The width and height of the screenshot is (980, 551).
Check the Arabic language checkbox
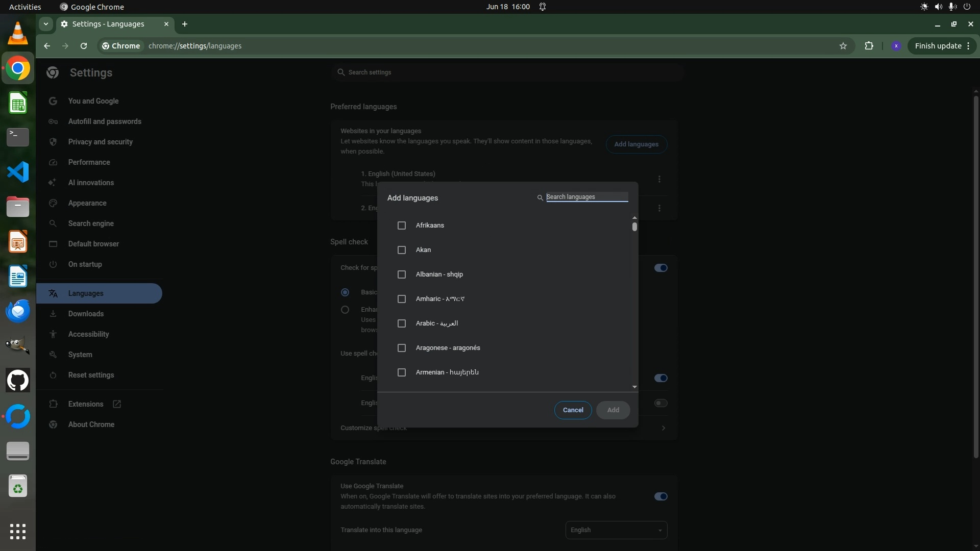click(402, 323)
